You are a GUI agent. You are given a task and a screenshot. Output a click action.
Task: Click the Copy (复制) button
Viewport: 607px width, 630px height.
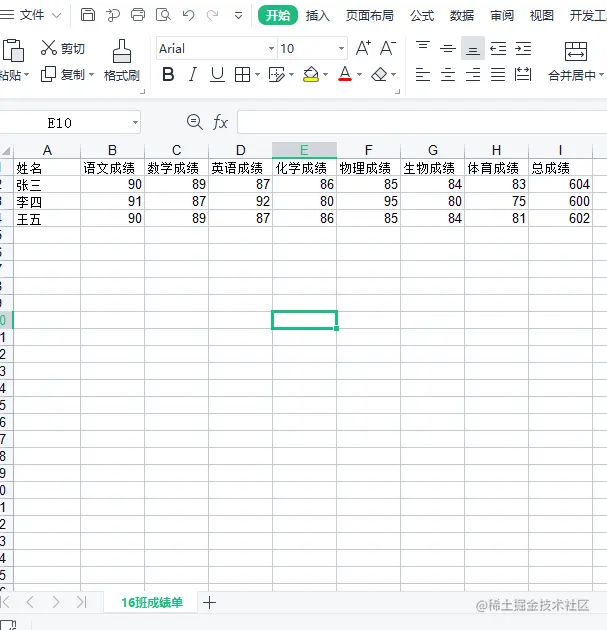[x=62, y=74]
